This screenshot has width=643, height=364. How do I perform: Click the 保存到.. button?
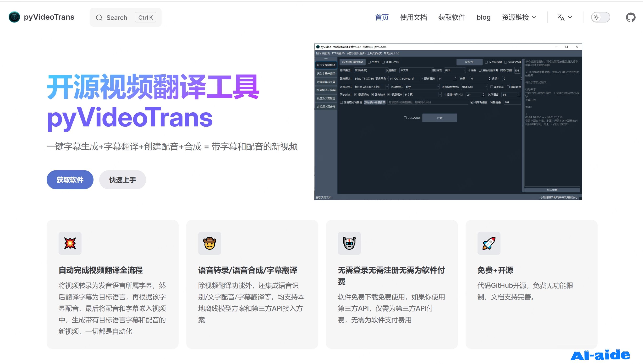coord(469,62)
